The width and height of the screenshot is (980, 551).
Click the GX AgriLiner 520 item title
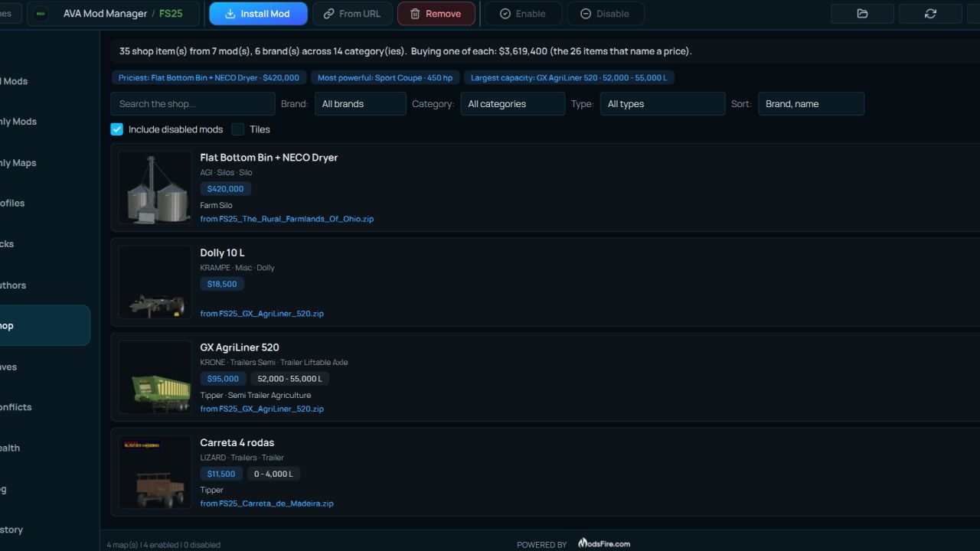pos(240,347)
